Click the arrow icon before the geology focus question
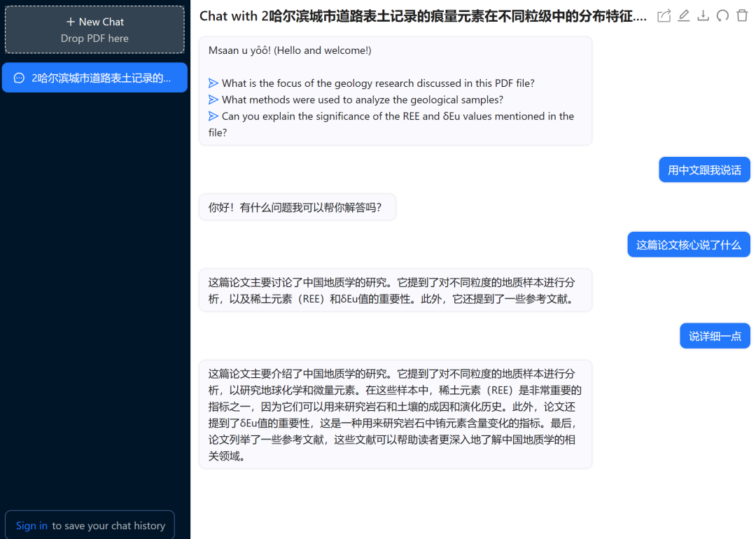Viewport: 756px width, 539px height. click(x=214, y=83)
